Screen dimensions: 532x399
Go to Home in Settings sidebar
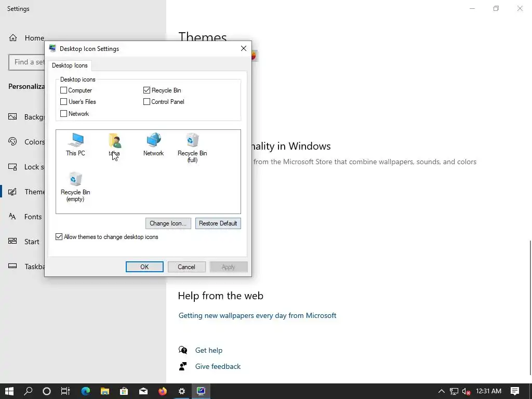click(x=34, y=38)
